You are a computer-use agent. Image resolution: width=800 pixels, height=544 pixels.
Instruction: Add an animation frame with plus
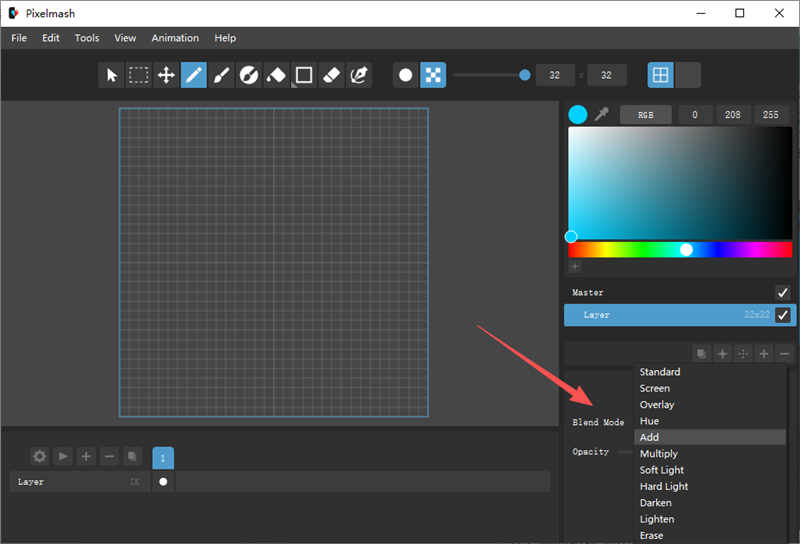click(86, 456)
